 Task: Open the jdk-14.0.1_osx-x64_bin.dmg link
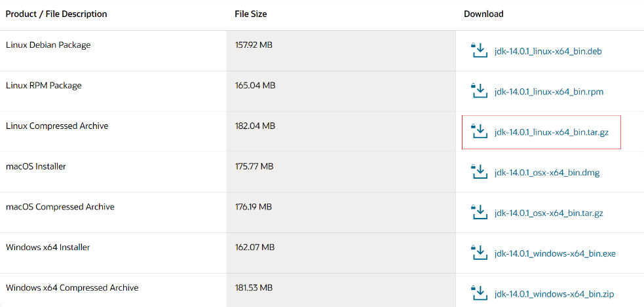547,173
